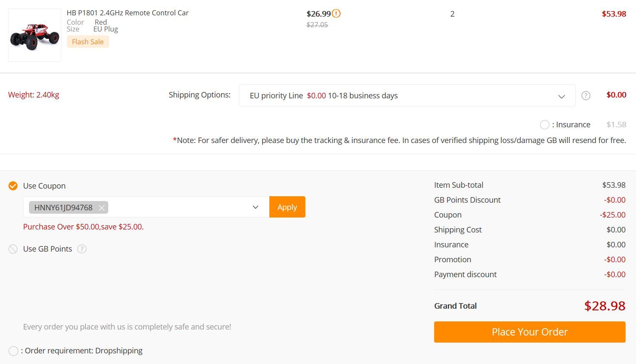Click the shipping options help icon

point(586,96)
